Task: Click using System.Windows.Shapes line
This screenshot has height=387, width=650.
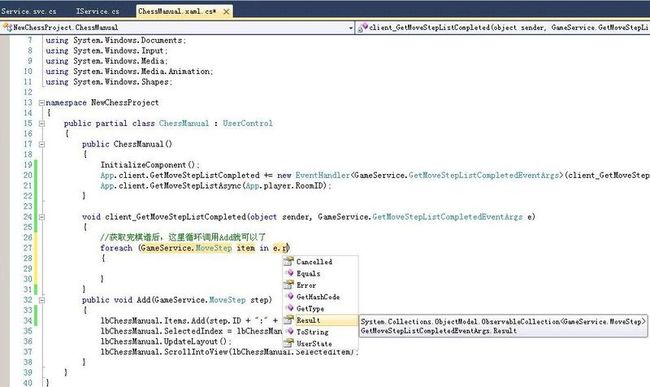Action: (109, 82)
